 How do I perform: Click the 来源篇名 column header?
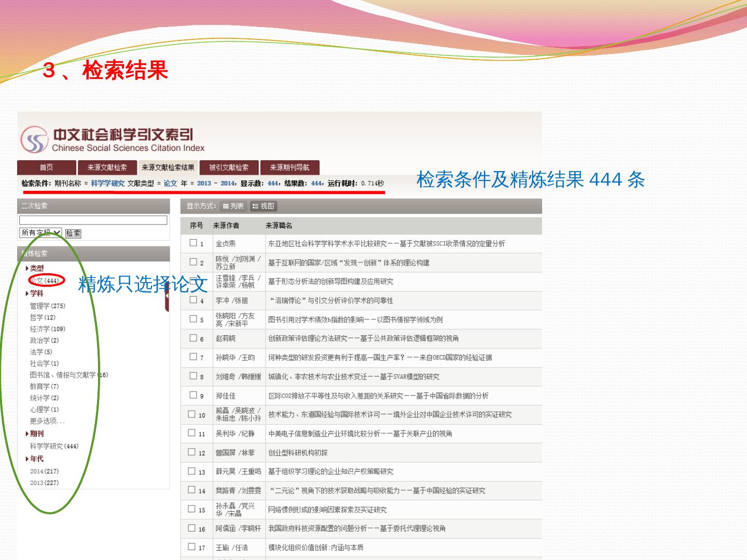279,226
